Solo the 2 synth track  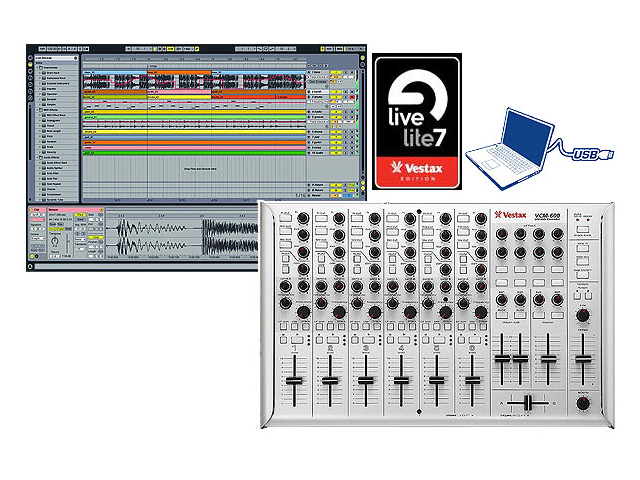[345, 92]
